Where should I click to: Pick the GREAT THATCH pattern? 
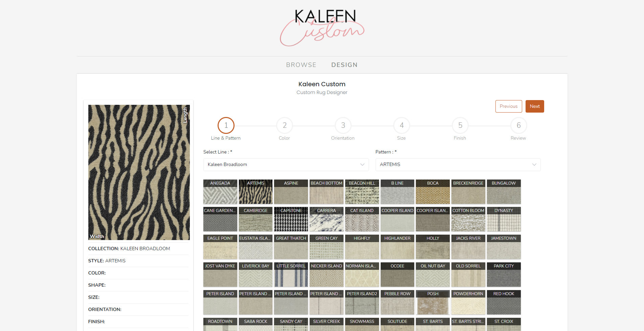click(291, 247)
